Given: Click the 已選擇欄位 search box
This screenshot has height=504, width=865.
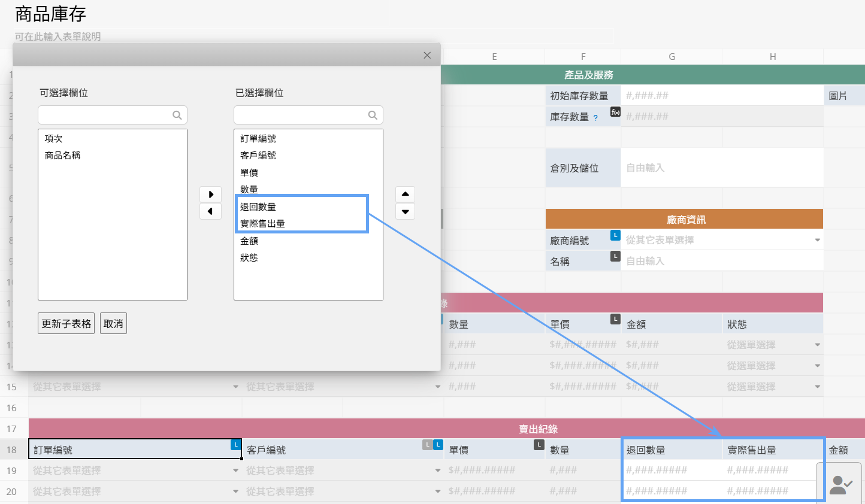Looking at the screenshot, I should tap(302, 115).
